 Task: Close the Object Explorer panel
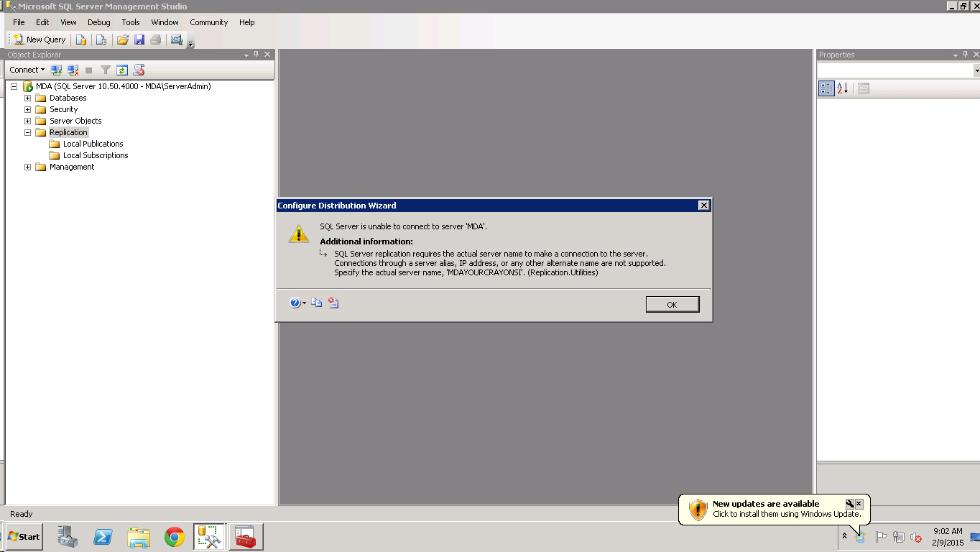tap(267, 55)
